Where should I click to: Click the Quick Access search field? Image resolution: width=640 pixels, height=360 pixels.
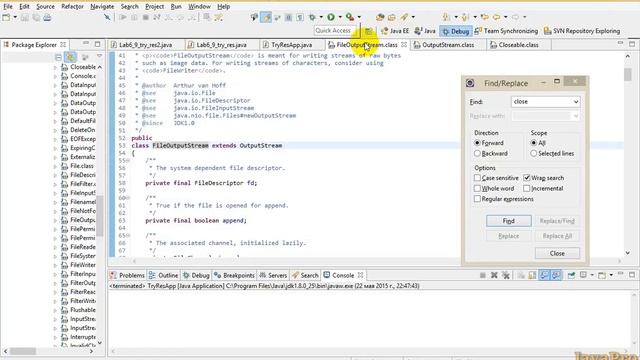336,31
